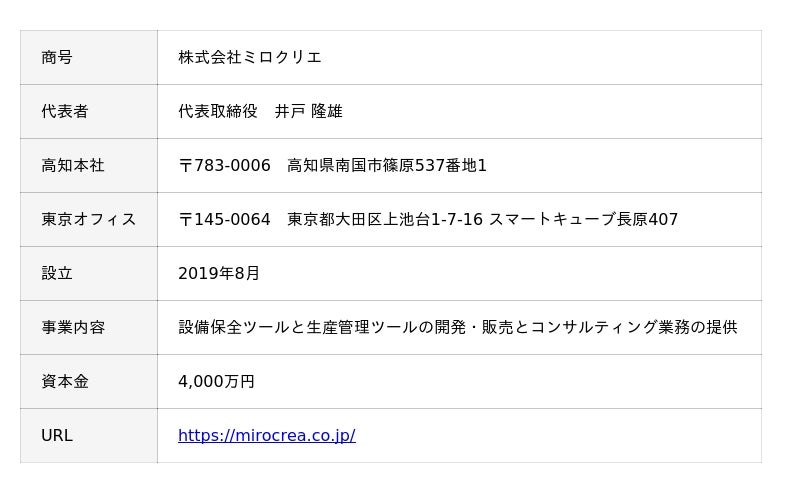Click the 事業内容 row label
800x493 pixels.
[73, 327]
